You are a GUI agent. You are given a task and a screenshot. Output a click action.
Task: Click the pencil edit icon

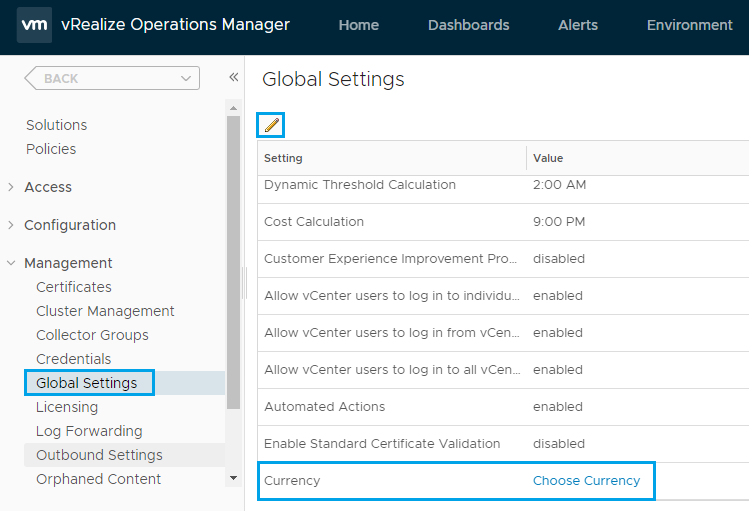pyautogui.click(x=271, y=125)
